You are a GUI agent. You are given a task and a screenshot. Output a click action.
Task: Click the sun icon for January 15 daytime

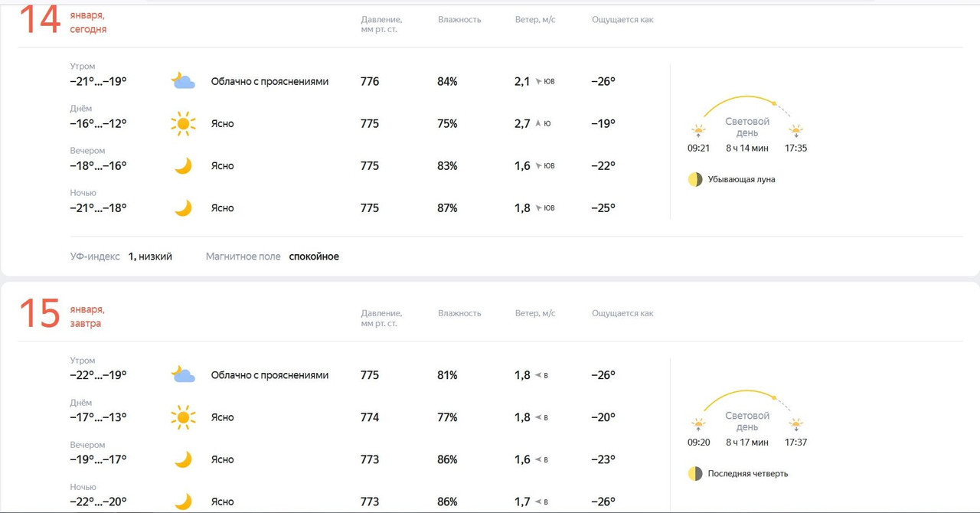coord(183,417)
